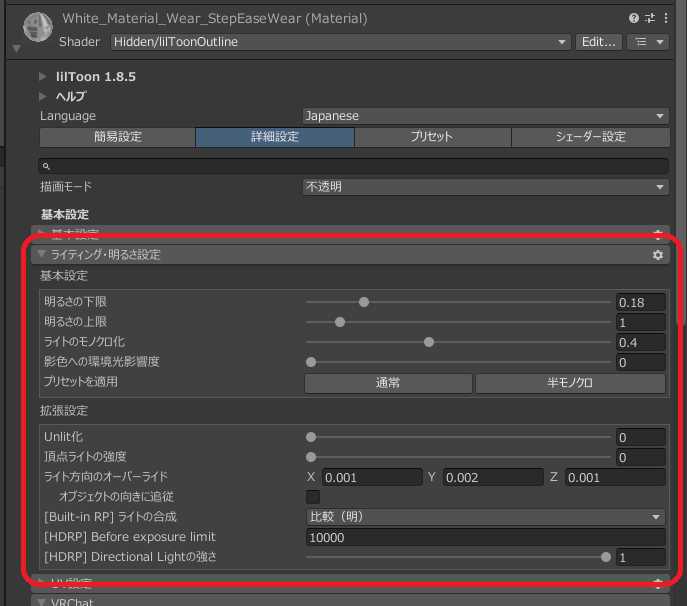Viewport: 687px width, 606px height.
Task: Adjust the ライトのモノクロ化 slider
Action: point(458,342)
